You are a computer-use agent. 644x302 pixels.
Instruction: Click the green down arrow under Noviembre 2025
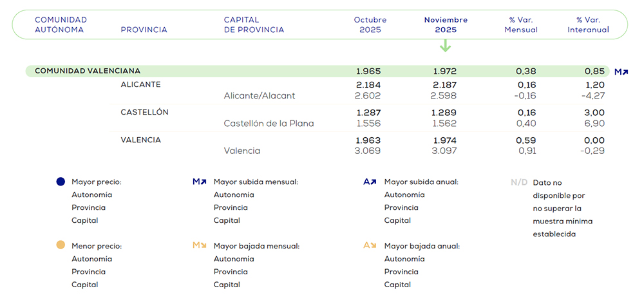[x=445, y=46]
